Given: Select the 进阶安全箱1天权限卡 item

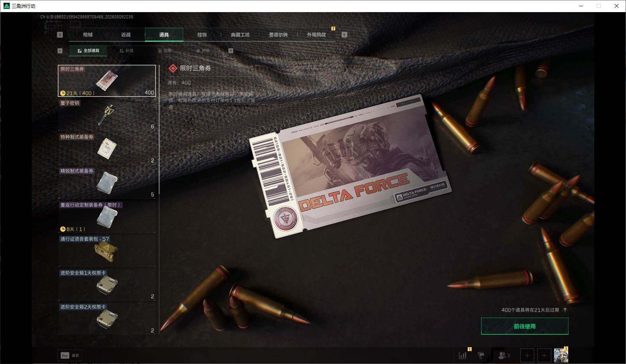Looking at the screenshot, I should [107, 285].
